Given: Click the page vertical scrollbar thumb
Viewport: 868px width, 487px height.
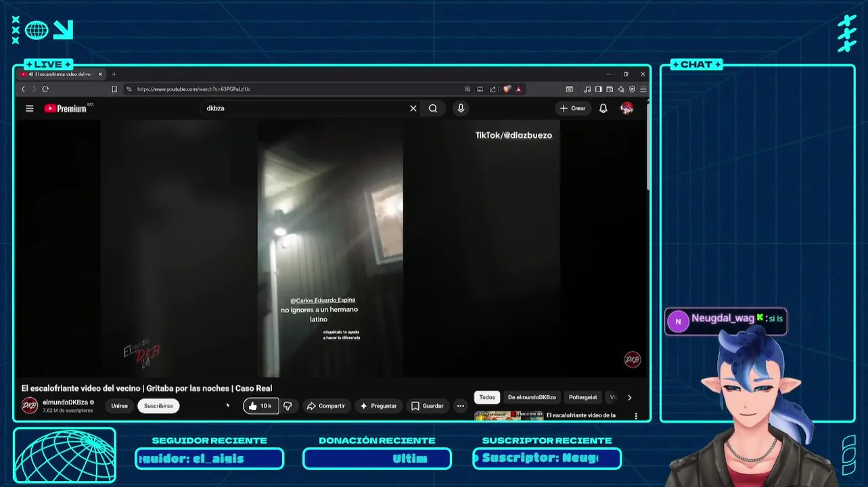Looking at the screenshot, I should tap(648, 146).
